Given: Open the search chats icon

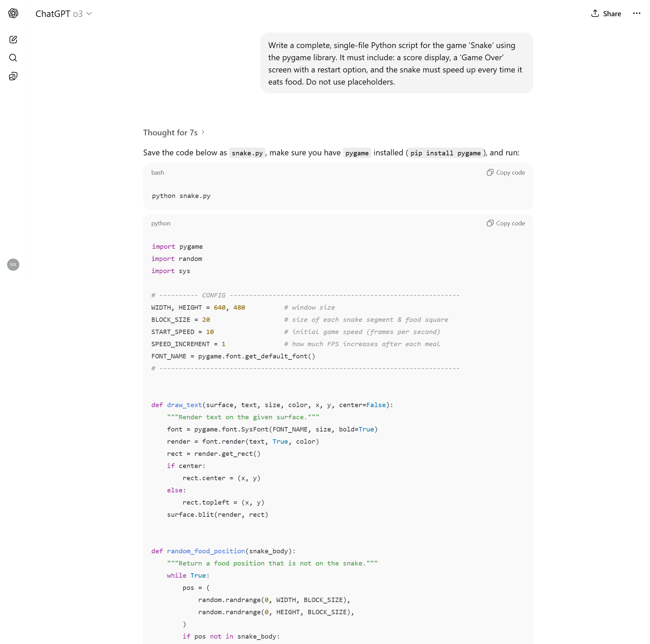Looking at the screenshot, I should pos(13,58).
